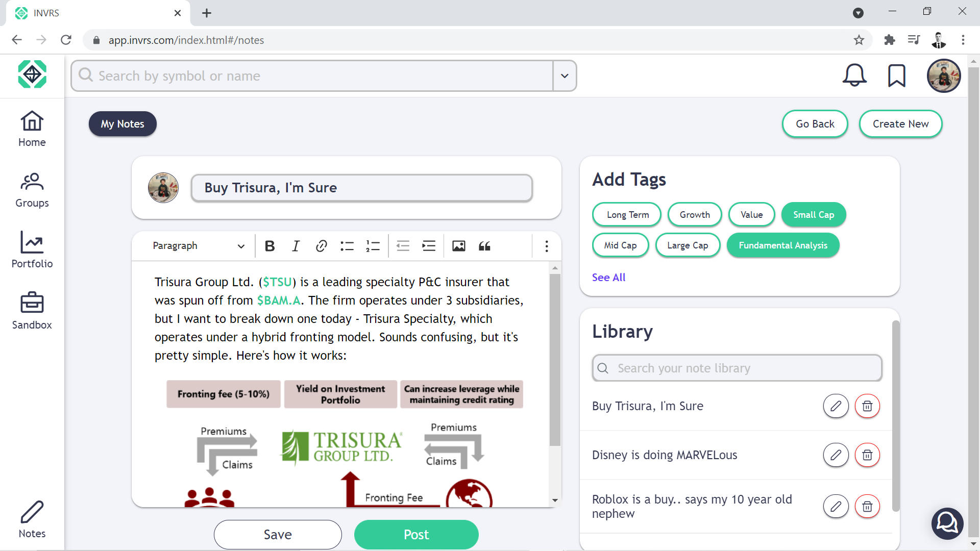This screenshot has height=551, width=980.
Task: Open Groups from sidebar
Action: [x=32, y=190]
